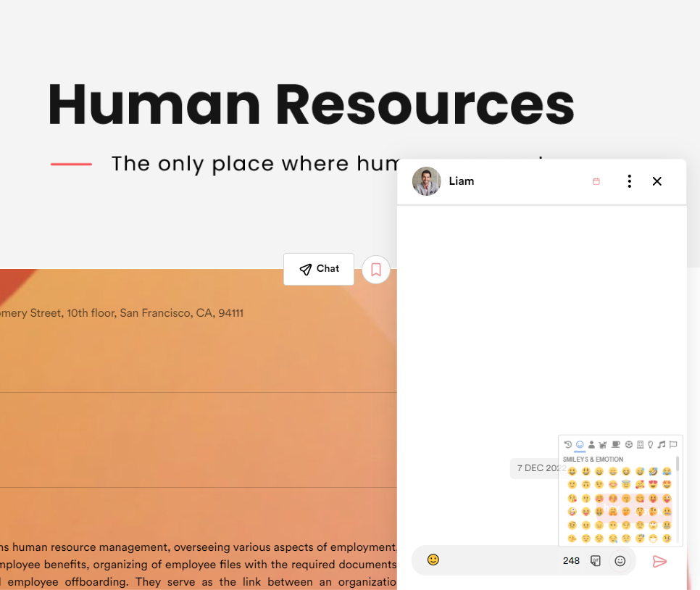Open the Objects lightbulb emoji category

(650, 444)
